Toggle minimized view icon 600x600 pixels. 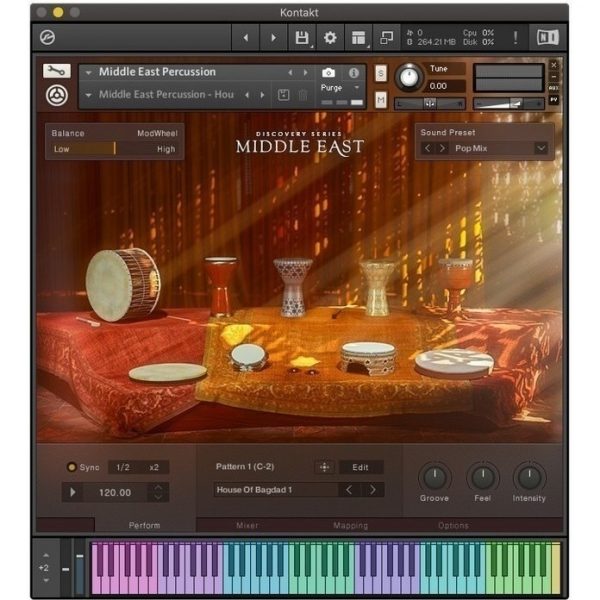[386, 38]
